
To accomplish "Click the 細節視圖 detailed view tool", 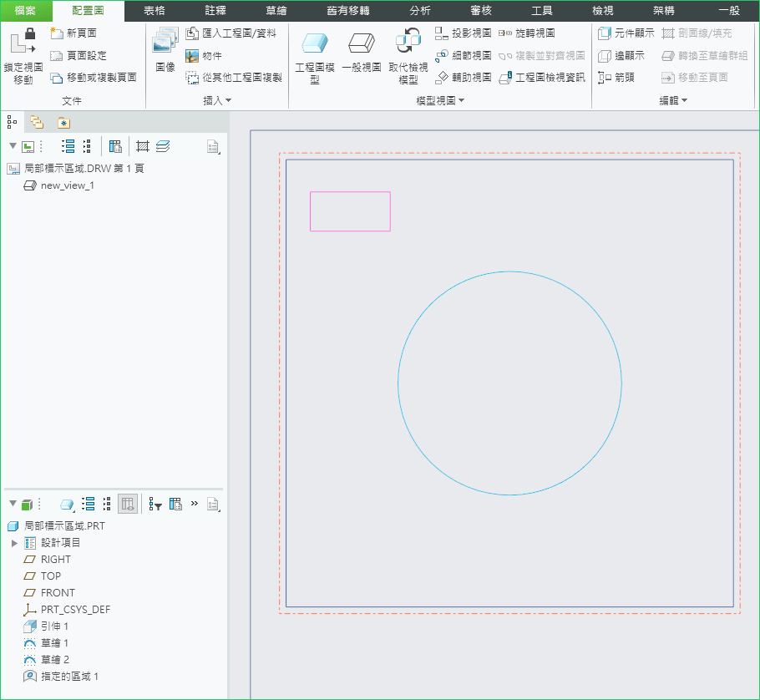I will click(x=464, y=55).
